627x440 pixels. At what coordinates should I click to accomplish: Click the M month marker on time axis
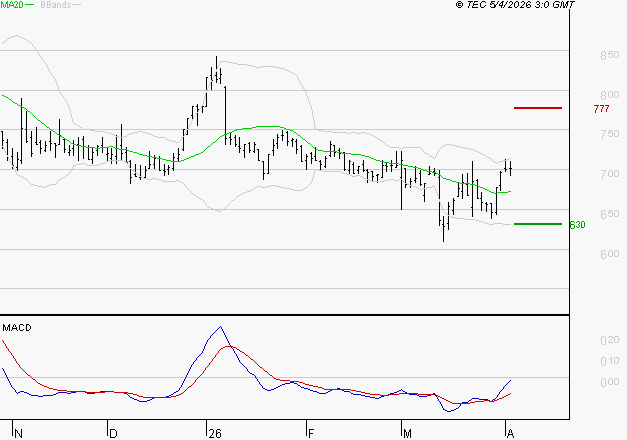(407, 434)
